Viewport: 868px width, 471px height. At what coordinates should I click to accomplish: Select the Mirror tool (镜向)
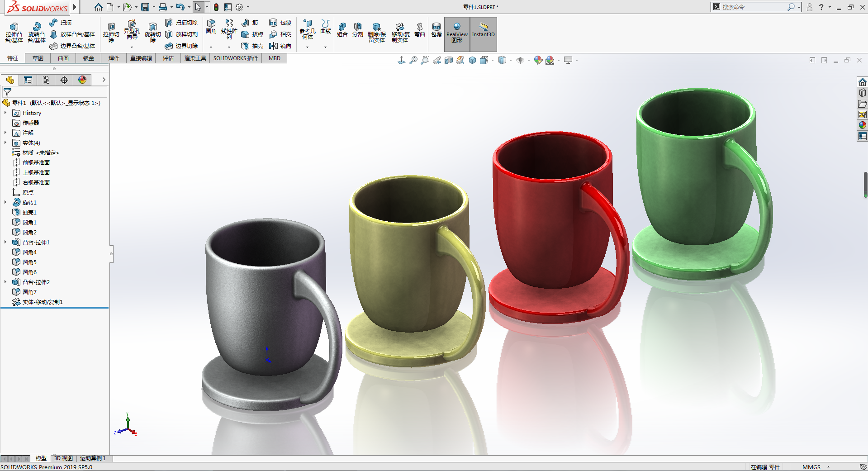(280, 46)
